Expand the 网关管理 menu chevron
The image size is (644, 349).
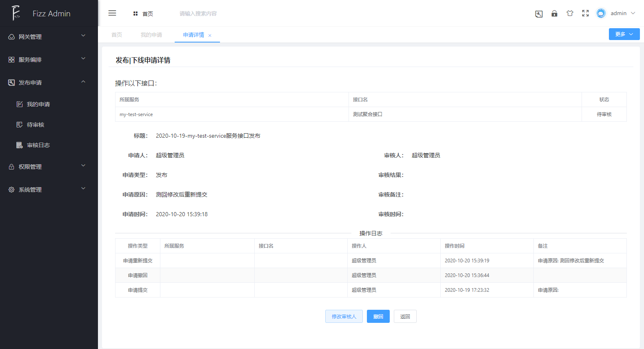[x=83, y=36]
